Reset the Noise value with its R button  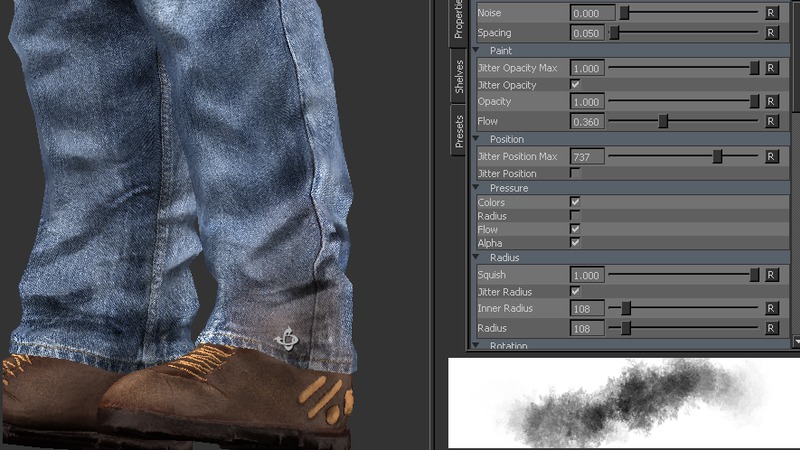point(771,13)
